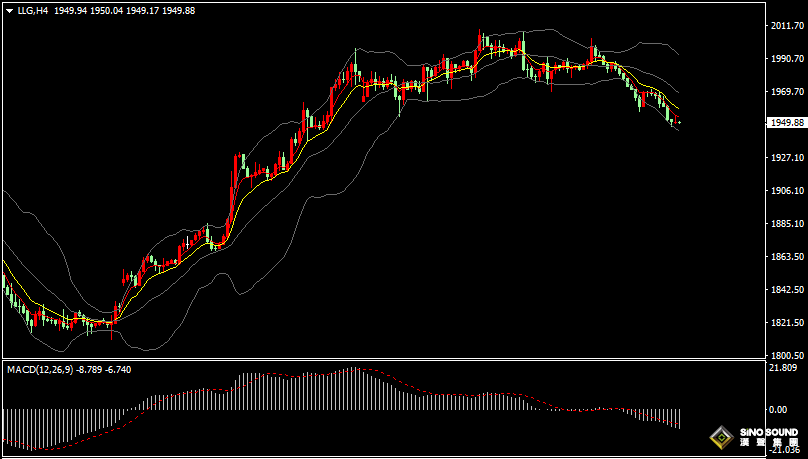Click the Sino Sound diamond logo icon
The width and height of the screenshot is (808, 459).
click(720, 438)
